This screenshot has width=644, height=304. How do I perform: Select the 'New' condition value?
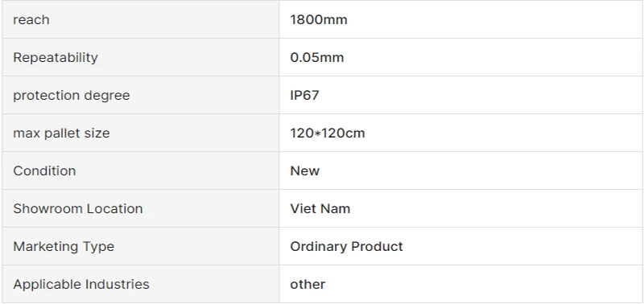click(305, 170)
